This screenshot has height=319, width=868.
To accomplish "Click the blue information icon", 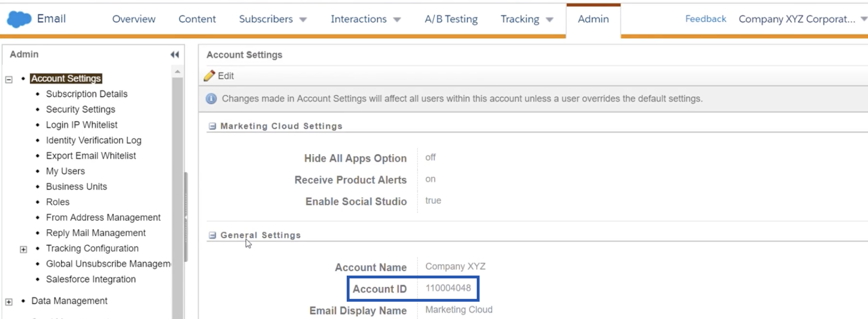I will (211, 99).
